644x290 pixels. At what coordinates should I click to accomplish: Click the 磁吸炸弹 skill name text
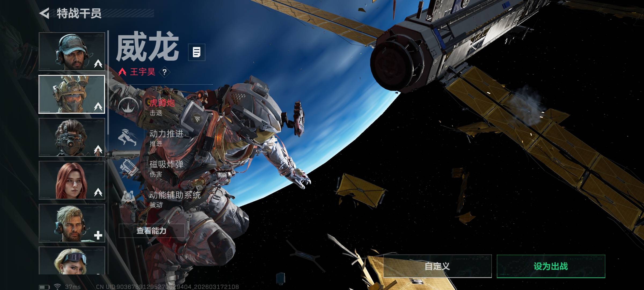(x=166, y=164)
